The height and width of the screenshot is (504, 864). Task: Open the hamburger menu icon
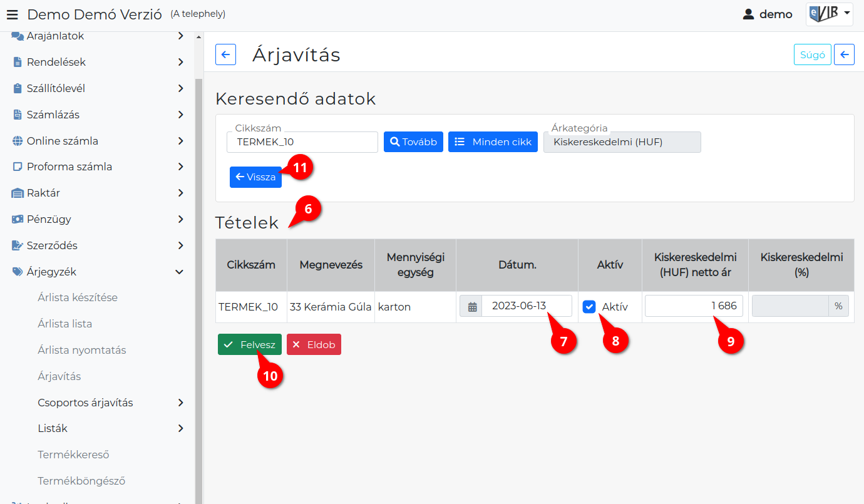point(12,14)
